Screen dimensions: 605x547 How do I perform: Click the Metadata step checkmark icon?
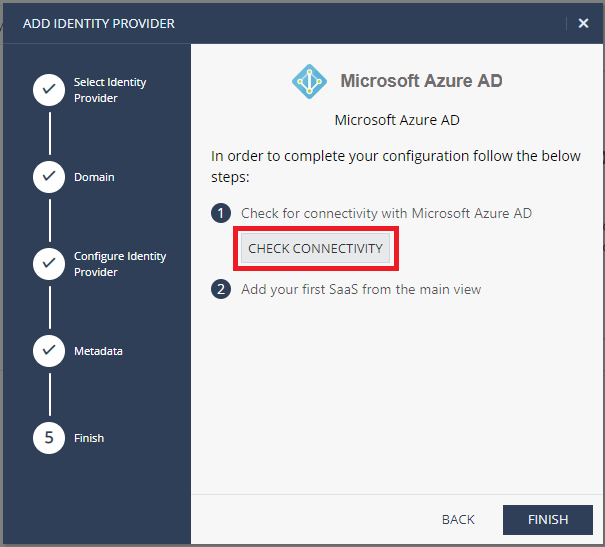pos(49,351)
